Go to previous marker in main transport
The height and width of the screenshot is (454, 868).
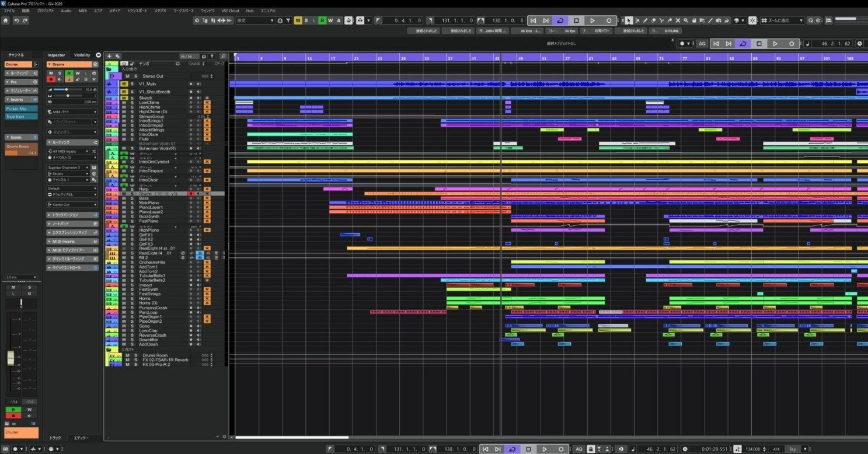coord(534,20)
